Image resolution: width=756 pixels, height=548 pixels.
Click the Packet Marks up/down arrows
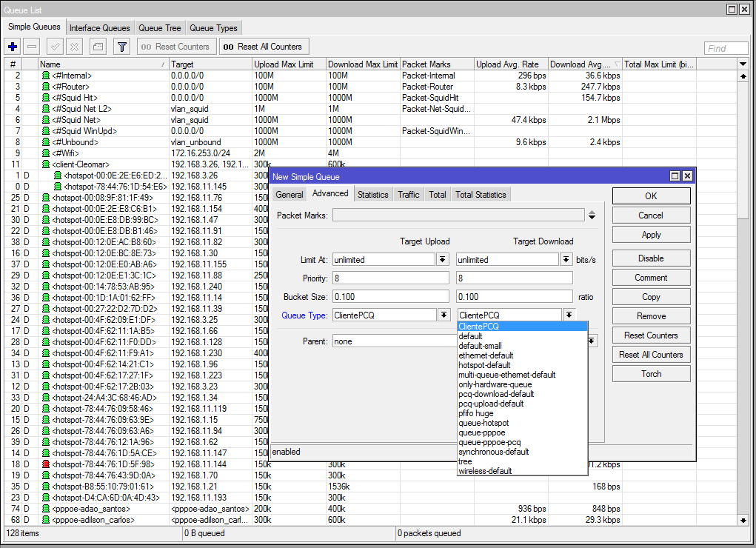click(592, 215)
